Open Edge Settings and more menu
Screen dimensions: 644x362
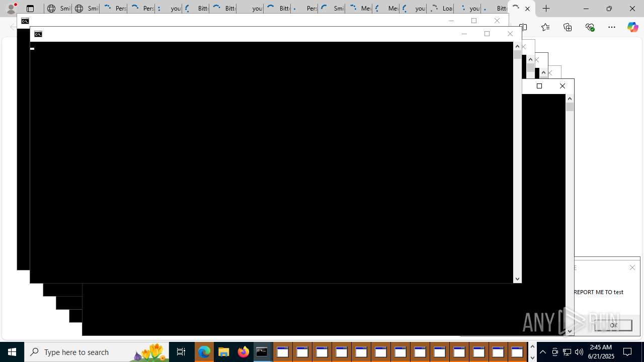pos(612,27)
